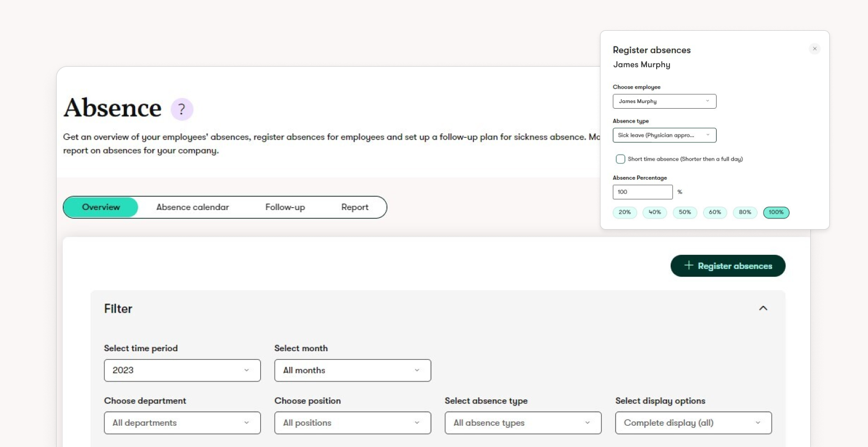Open the Select time period dropdown
The image size is (868, 447).
tap(182, 370)
